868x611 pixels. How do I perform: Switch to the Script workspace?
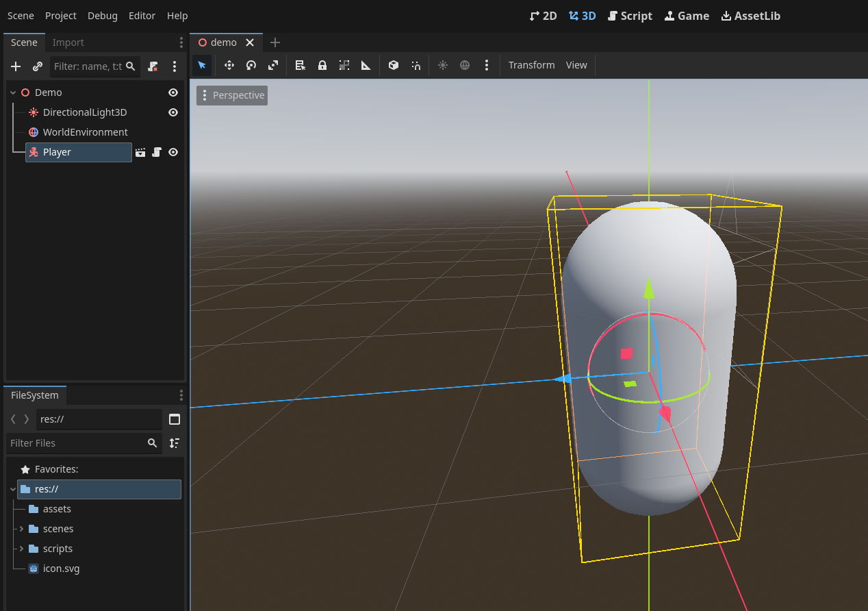[x=630, y=16]
